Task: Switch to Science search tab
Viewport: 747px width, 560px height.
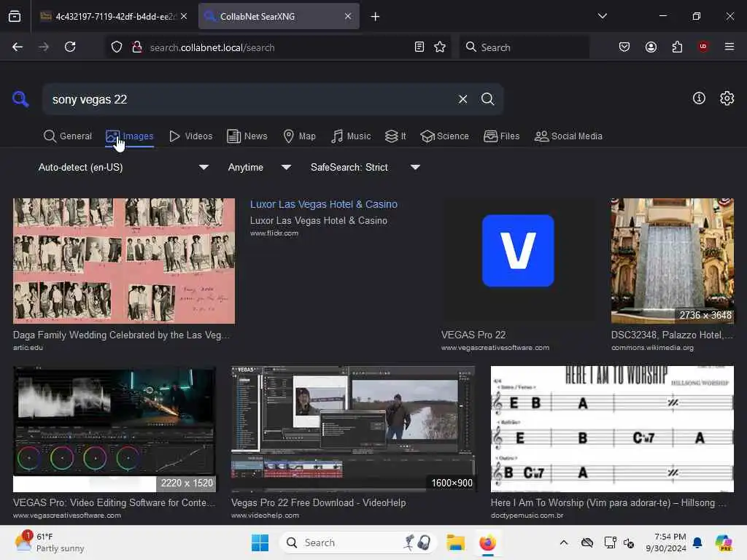Action: tap(444, 136)
